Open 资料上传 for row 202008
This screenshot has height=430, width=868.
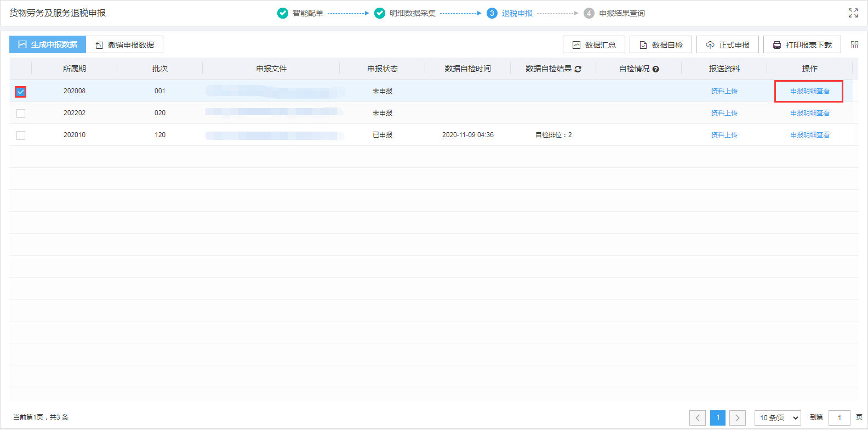point(724,91)
